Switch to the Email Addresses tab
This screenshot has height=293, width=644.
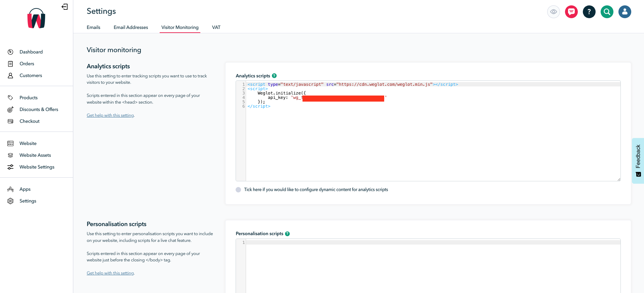click(131, 27)
